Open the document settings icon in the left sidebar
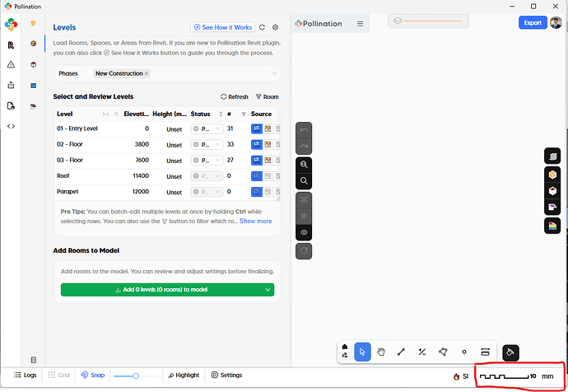 click(x=11, y=105)
